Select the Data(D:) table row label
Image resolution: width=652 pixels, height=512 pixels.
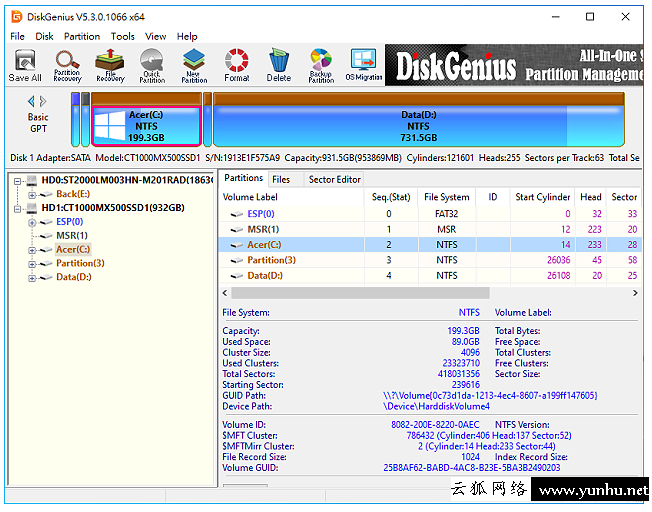coord(265,276)
